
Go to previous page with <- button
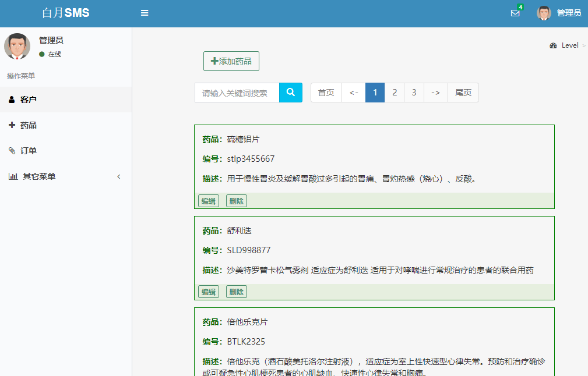[354, 93]
